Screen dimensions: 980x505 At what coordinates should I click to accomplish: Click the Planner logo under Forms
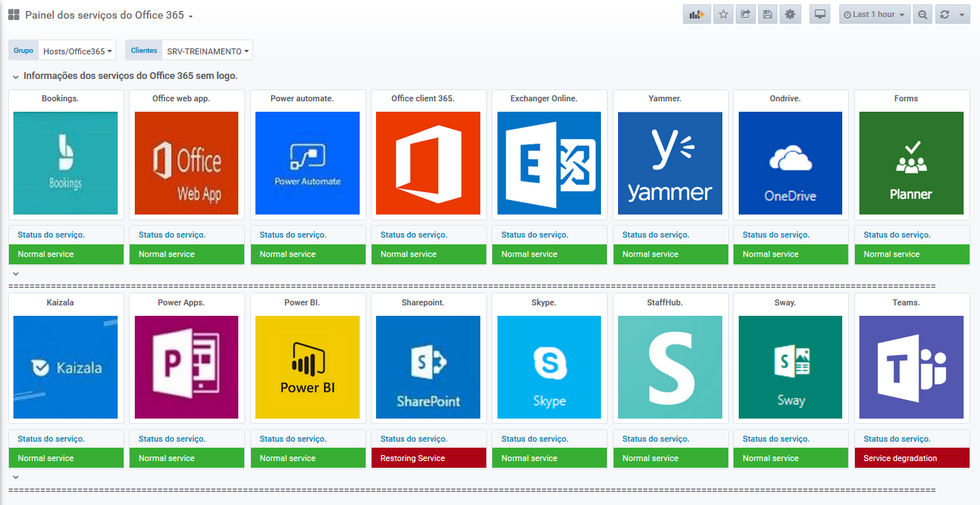911,163
